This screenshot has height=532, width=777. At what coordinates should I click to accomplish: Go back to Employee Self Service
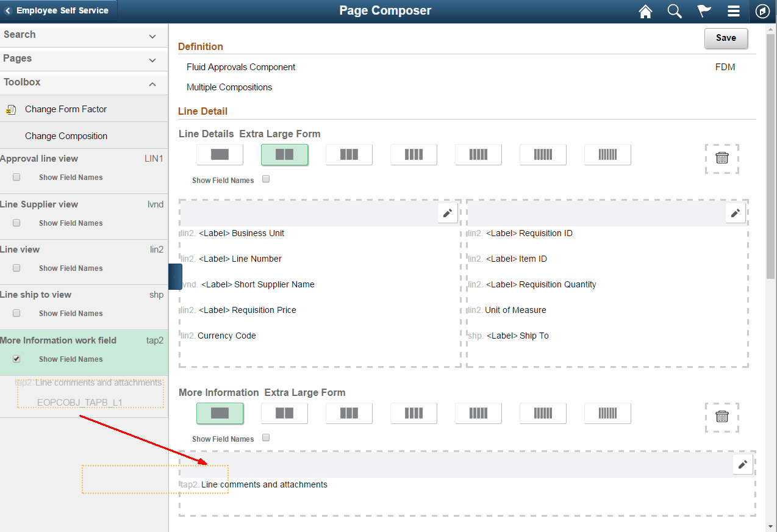pos(59,10)
